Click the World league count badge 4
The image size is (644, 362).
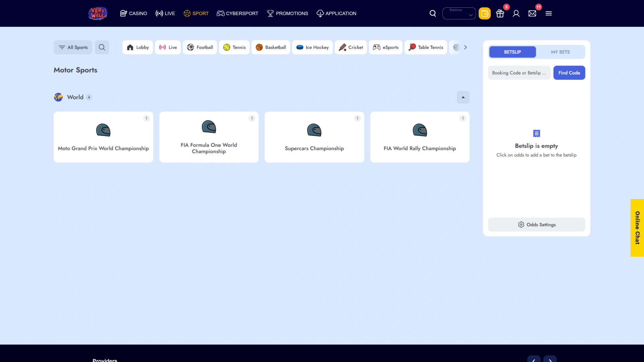click(x=89, y=97)
